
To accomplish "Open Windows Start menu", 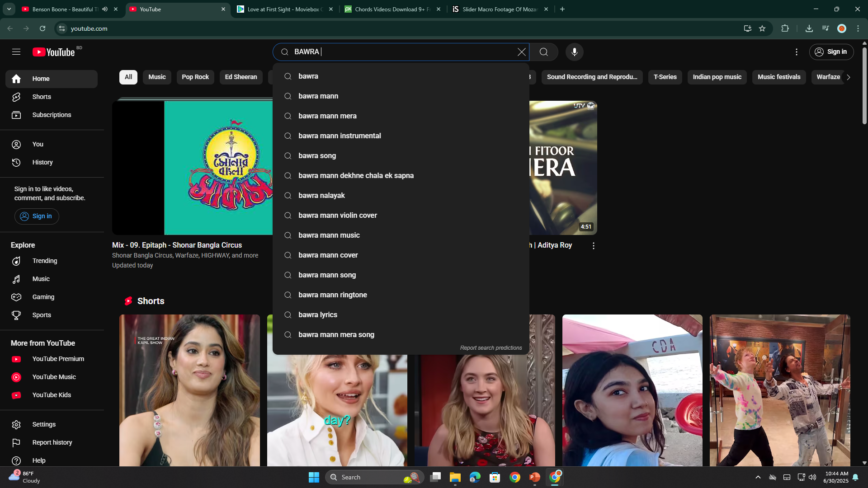I will pyautogui.click(x=314, y=477).
